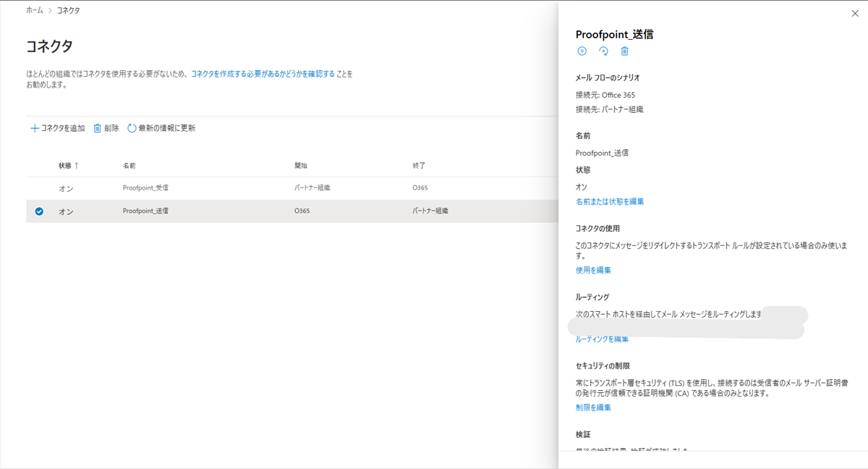Click the 開始 column header
This screenshot has height=469, width=868.
coord(301,166)
